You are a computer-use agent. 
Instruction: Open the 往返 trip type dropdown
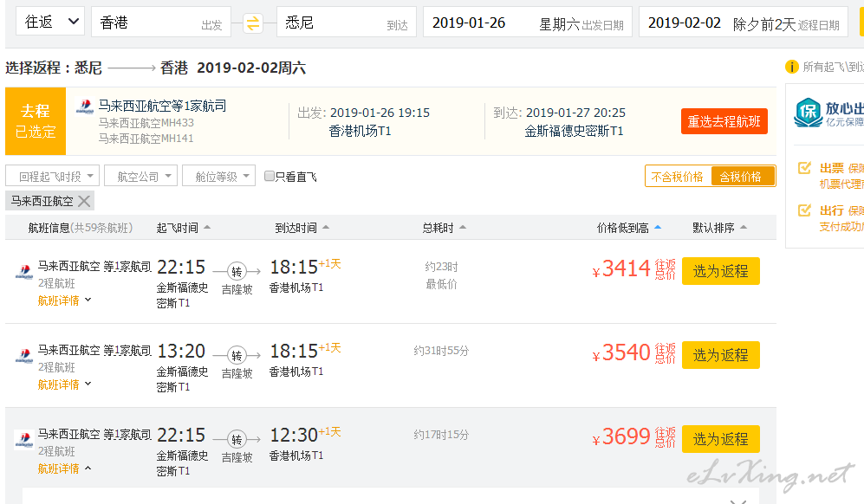(50, 22)
